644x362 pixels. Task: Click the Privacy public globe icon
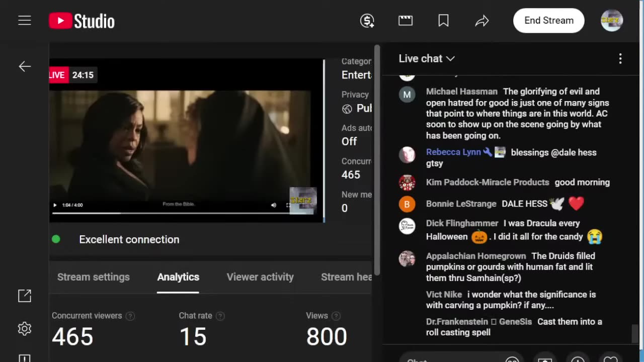(347, 109)
